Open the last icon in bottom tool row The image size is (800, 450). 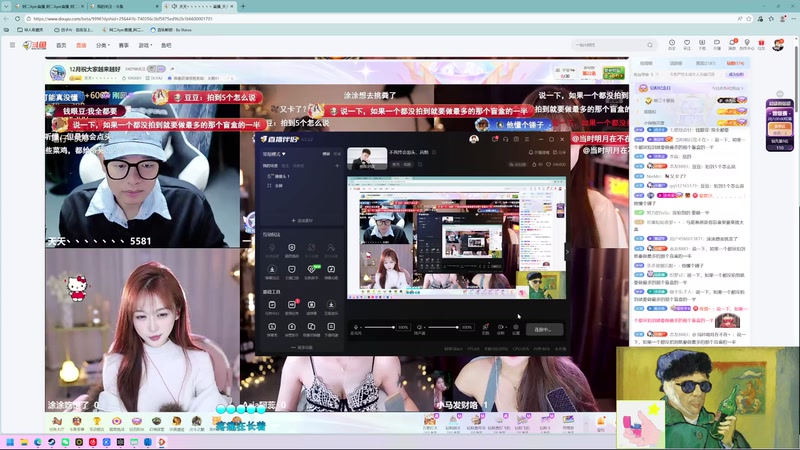(331, 329)
